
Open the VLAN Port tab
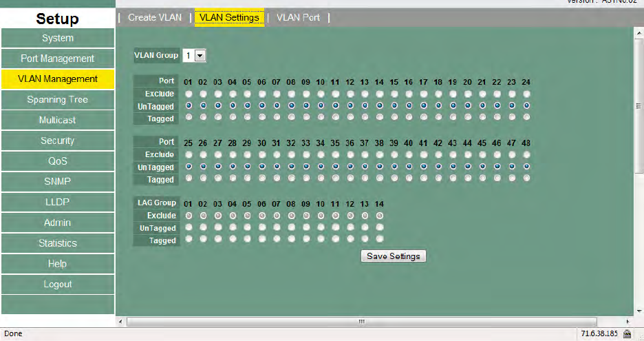298,17
